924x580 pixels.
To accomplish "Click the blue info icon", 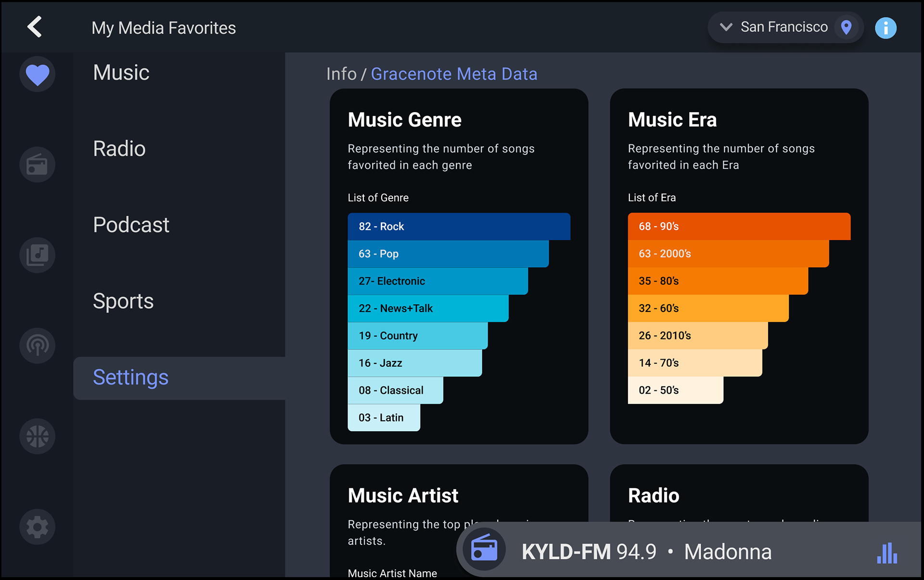I will pyautogui.click(x=885, y=28).
